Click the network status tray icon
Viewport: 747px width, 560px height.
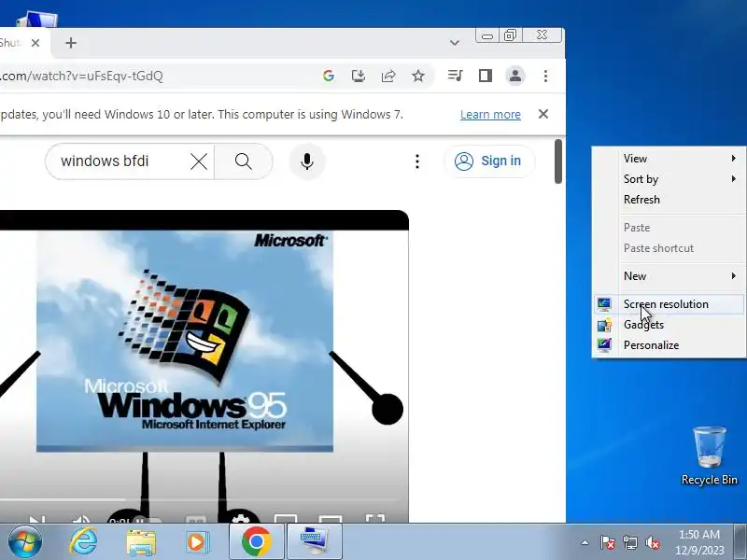[x=629, y=542]
